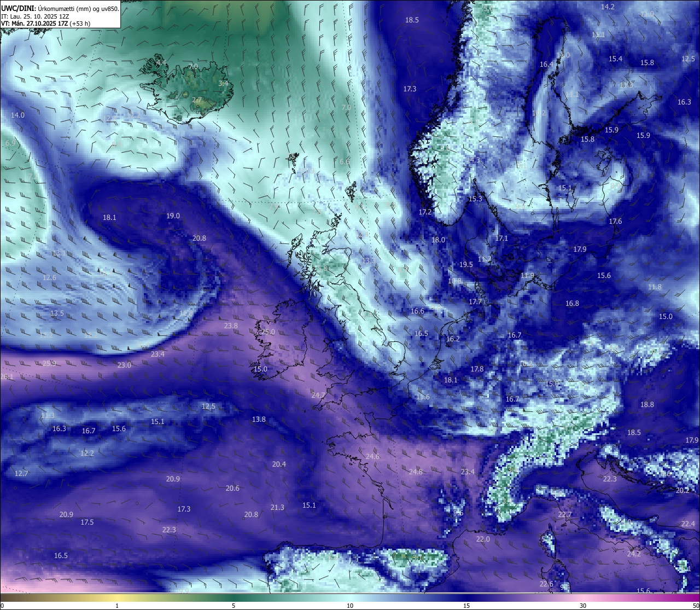Click the colorbar tick label 30

(583, 606)
